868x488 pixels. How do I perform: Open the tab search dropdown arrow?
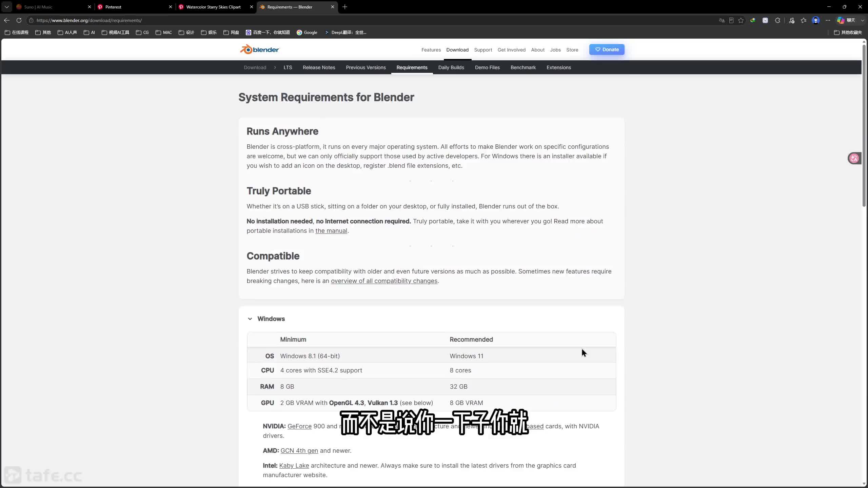tap(7, 7)
